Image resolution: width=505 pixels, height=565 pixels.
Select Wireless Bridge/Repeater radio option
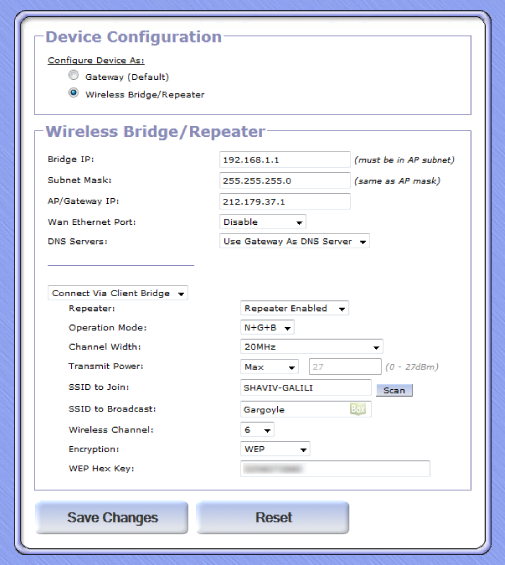tap(74, 93)
